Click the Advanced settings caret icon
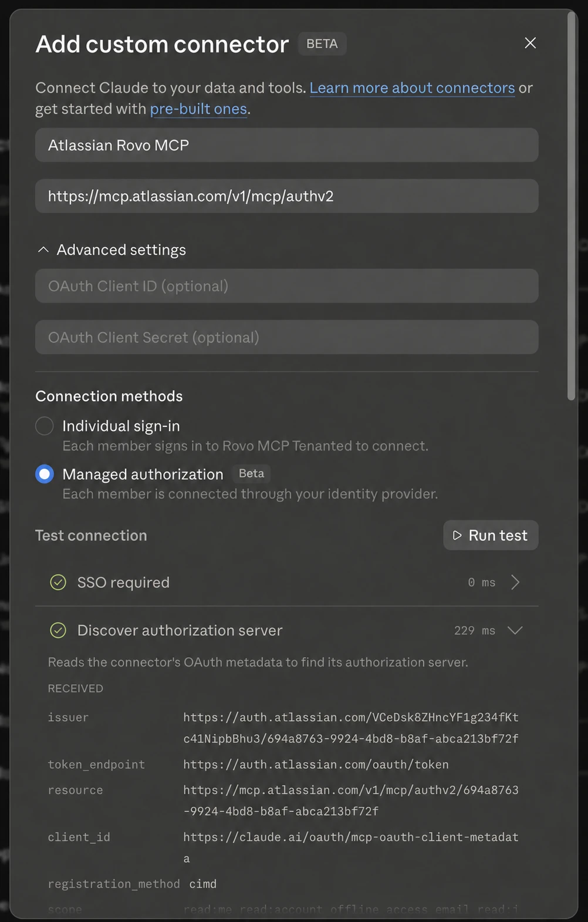The image size is (588, 922). tap(43, 250)
